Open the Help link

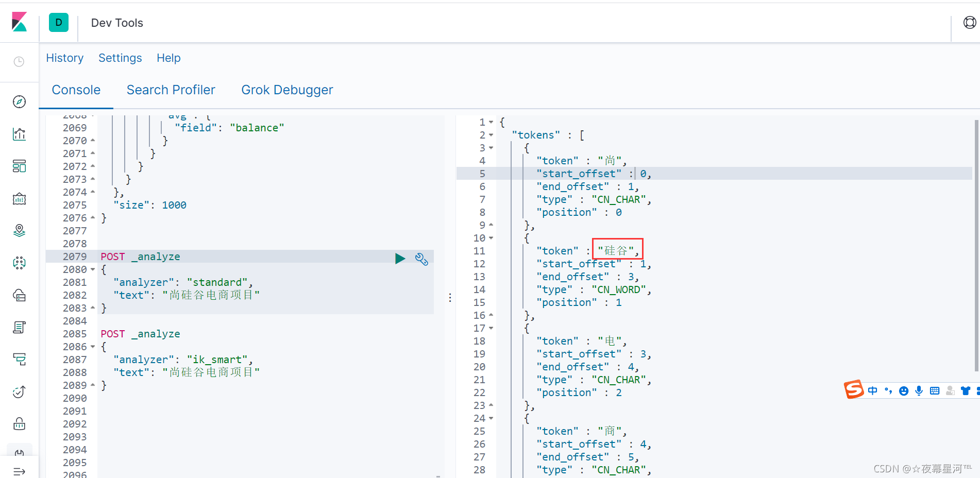[168, 58]
